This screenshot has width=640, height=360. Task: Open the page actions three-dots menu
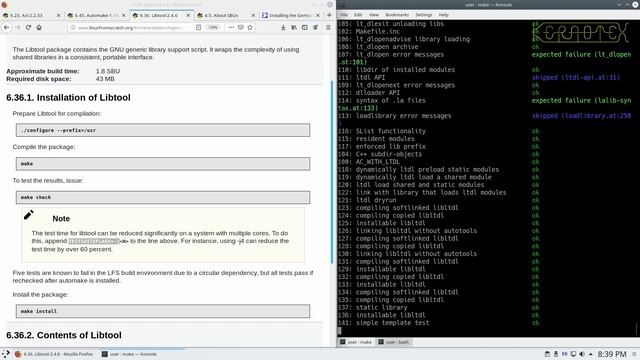(231, 27)
